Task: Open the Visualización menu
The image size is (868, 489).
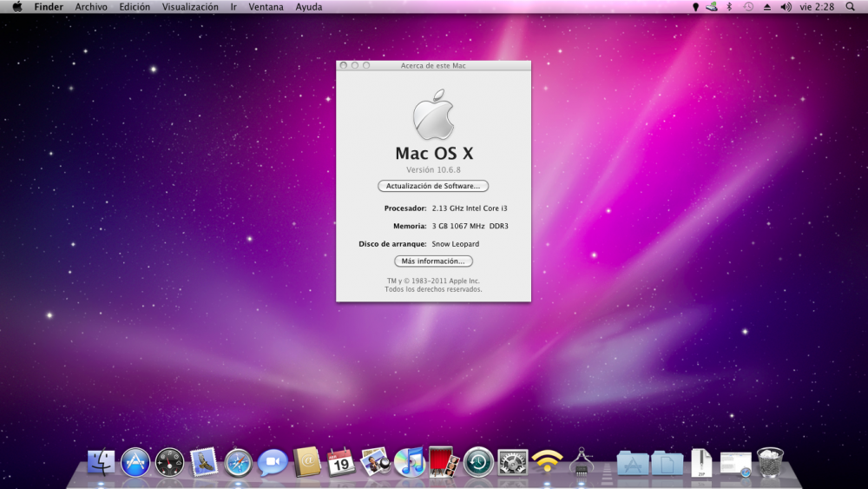Action: [x=190, y=7]
